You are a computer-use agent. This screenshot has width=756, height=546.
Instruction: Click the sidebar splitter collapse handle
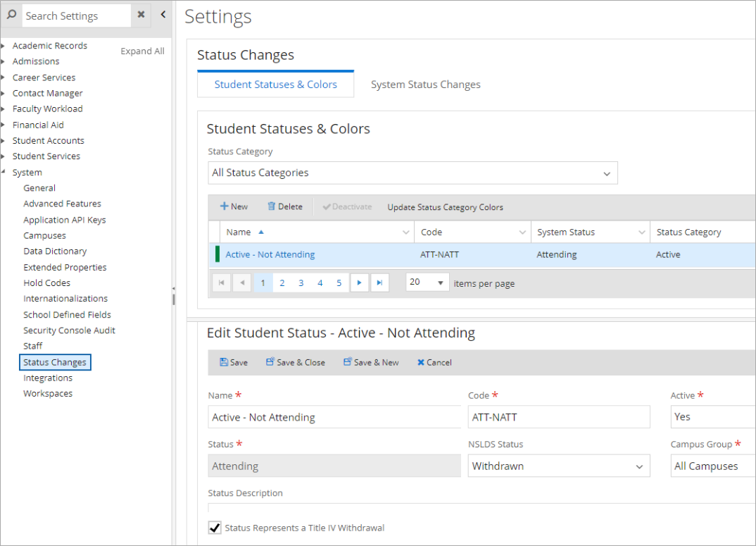[174, 289]
